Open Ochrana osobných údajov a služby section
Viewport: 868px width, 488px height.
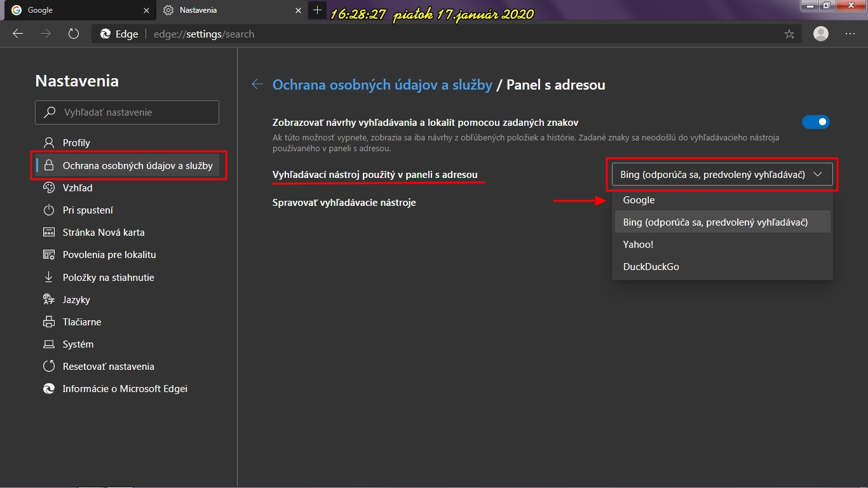click(x=127, y=165)
